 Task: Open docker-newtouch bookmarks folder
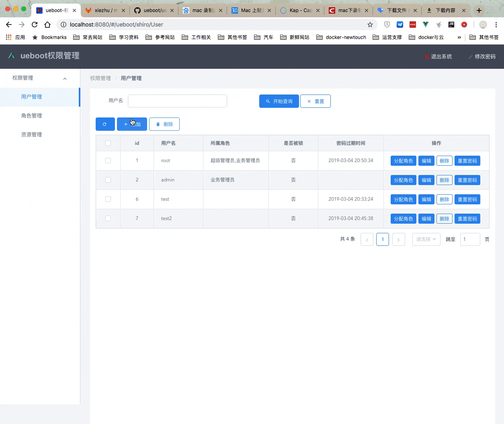pos(341,37)
